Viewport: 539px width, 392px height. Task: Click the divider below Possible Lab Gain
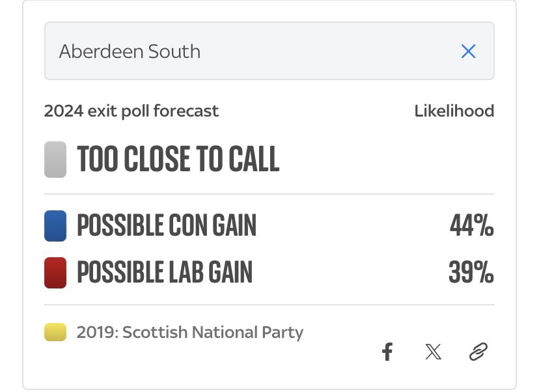269,305
